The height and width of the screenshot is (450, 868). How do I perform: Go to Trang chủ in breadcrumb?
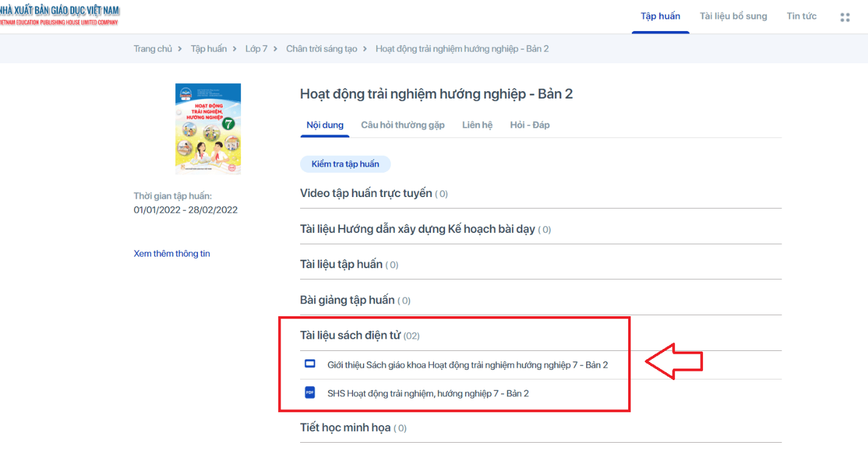point(153,49)
